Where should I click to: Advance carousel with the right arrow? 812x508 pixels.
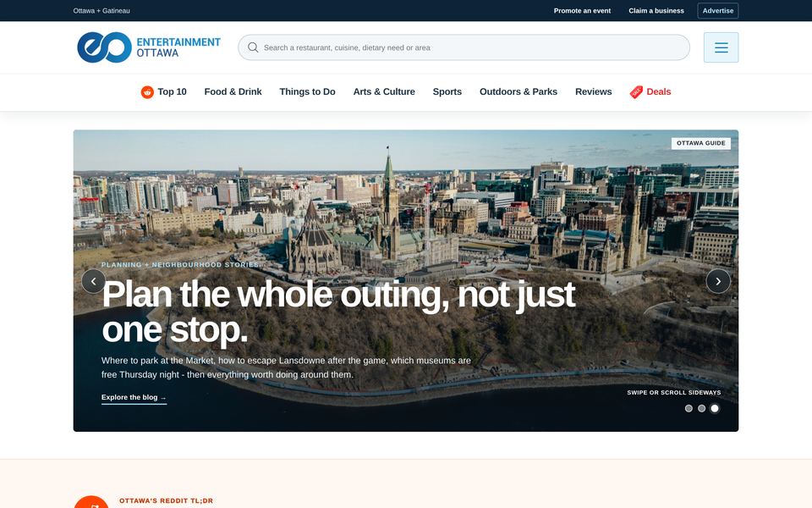click(x=718, y=281)
